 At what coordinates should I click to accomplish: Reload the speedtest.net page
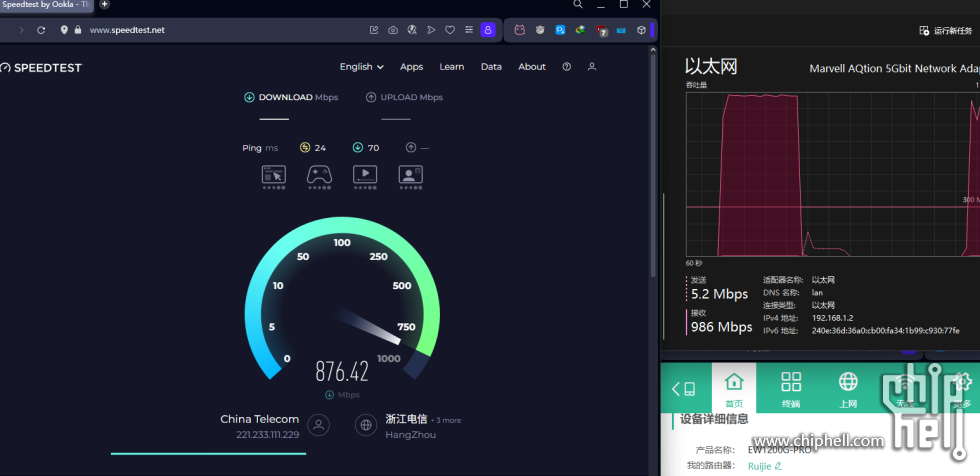click(x=41, y=30)
